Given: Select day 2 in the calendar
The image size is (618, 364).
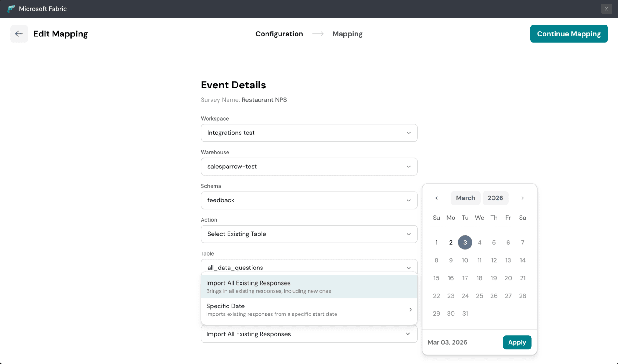Looking at the screenshot, I should [x=450, y=243].
